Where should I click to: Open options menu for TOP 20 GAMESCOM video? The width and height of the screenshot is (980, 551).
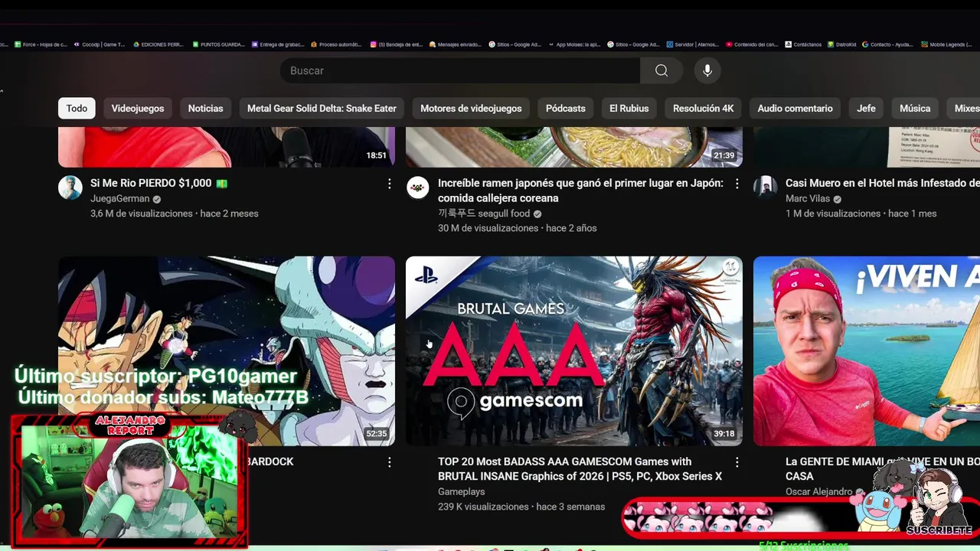coord(737,462)
